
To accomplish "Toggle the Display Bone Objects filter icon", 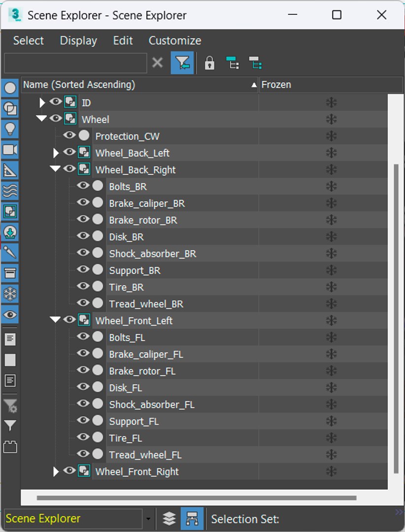I will [x=10, y=252].
